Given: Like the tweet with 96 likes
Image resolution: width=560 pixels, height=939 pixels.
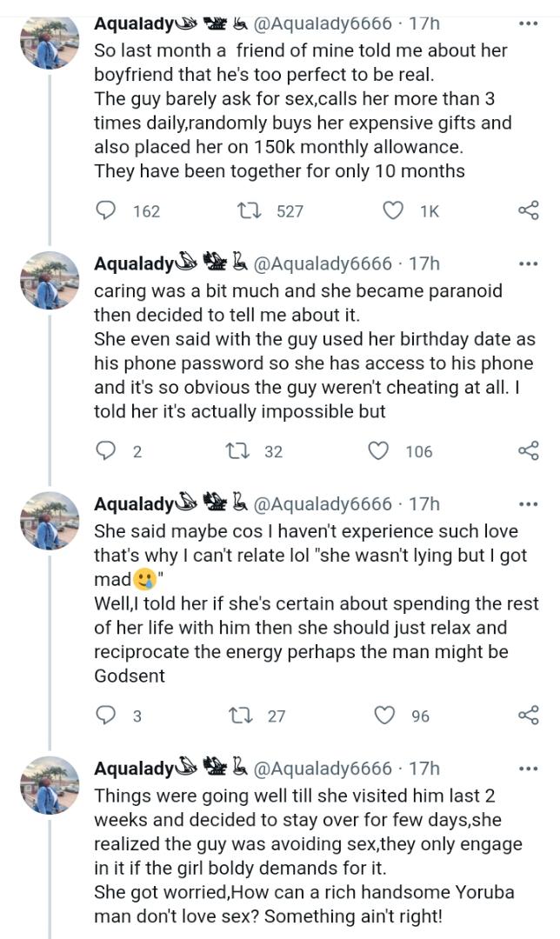Looking at the screenshot, I should click(384, 716).
